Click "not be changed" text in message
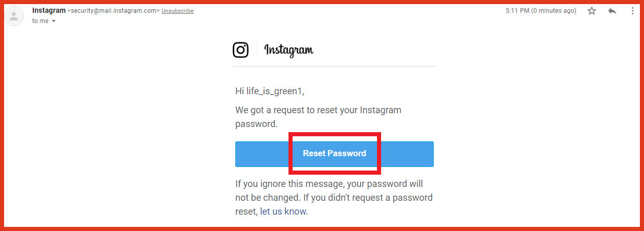This screenshot has height=231, width=644. [267, 198]
